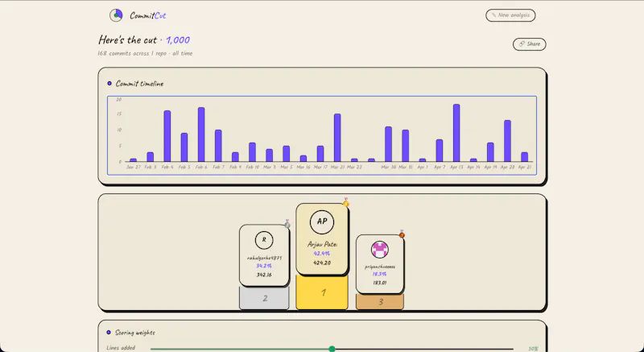Click the pink pixel avatar on rank 3 card
The image size is (644, 352).
click(x=379, y=250)
